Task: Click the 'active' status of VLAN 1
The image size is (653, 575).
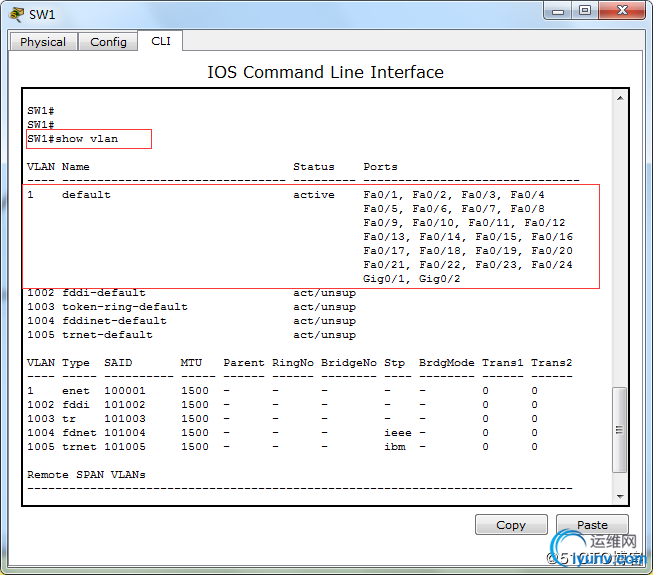Action: click(x=314, y=194)
